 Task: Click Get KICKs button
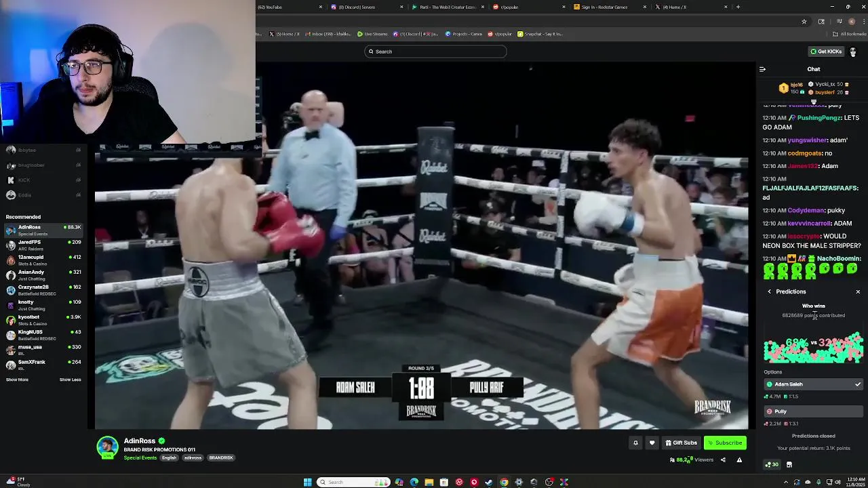coord(826,52)
